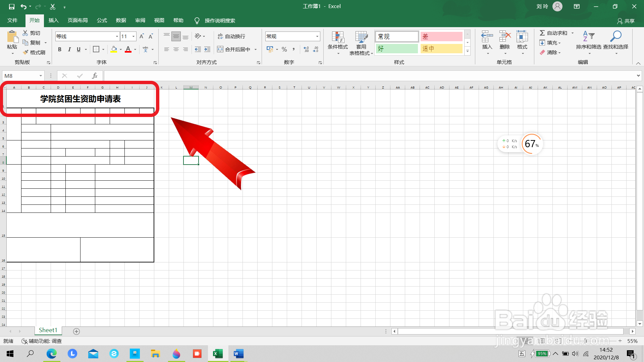
Task: Toggle Bold formatting
Action: 60,49
